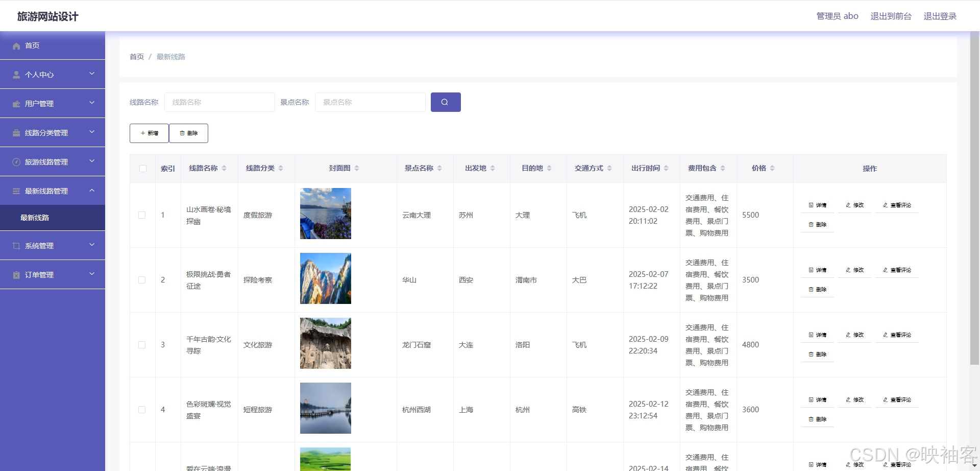Click 首页 breadcrumb link
This screenshot has height=471, width=980.
[x=137, y=57]
